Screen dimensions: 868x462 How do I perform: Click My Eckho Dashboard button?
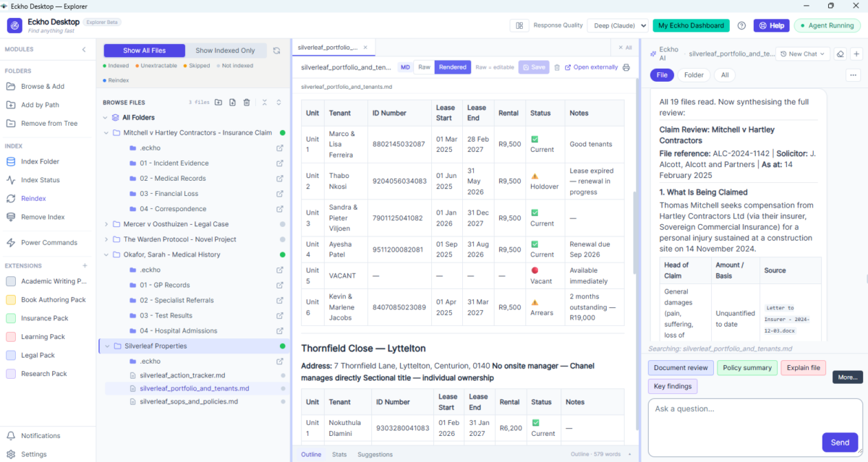tap(691, 25)
